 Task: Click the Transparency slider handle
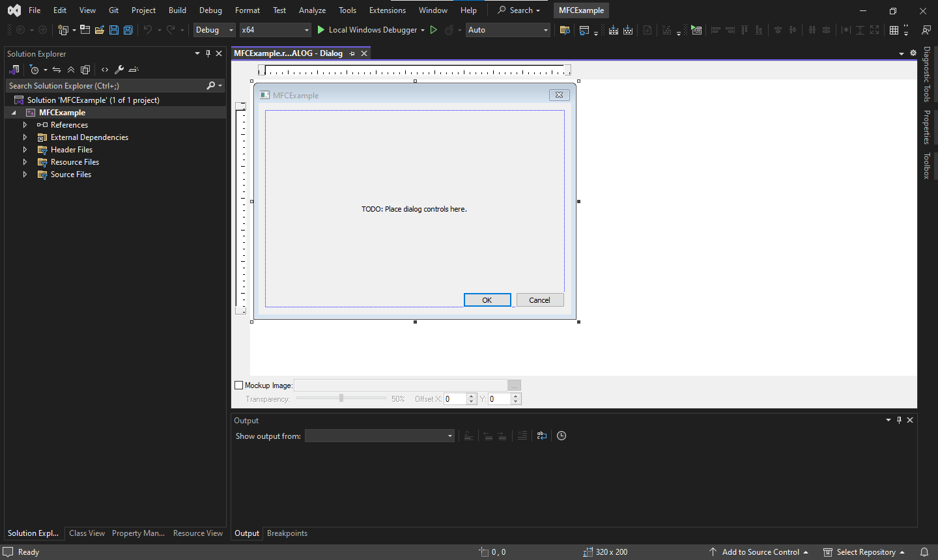[x=341, y=398]
